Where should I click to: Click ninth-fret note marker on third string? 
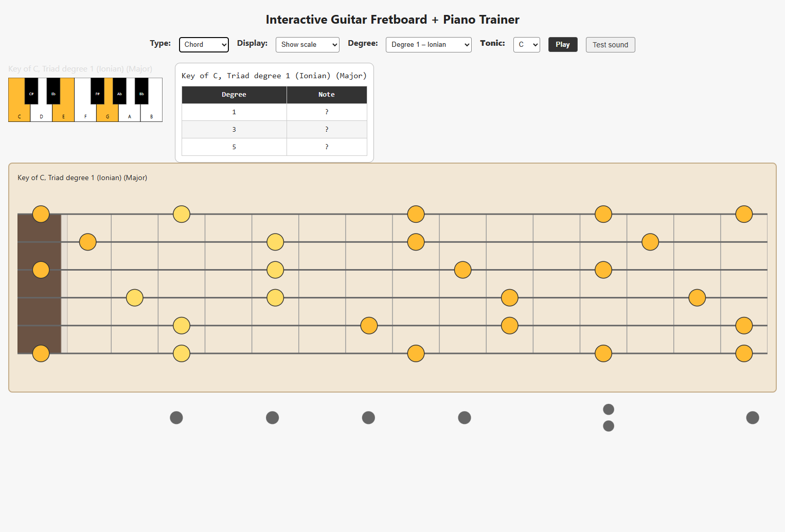point(463,270)
